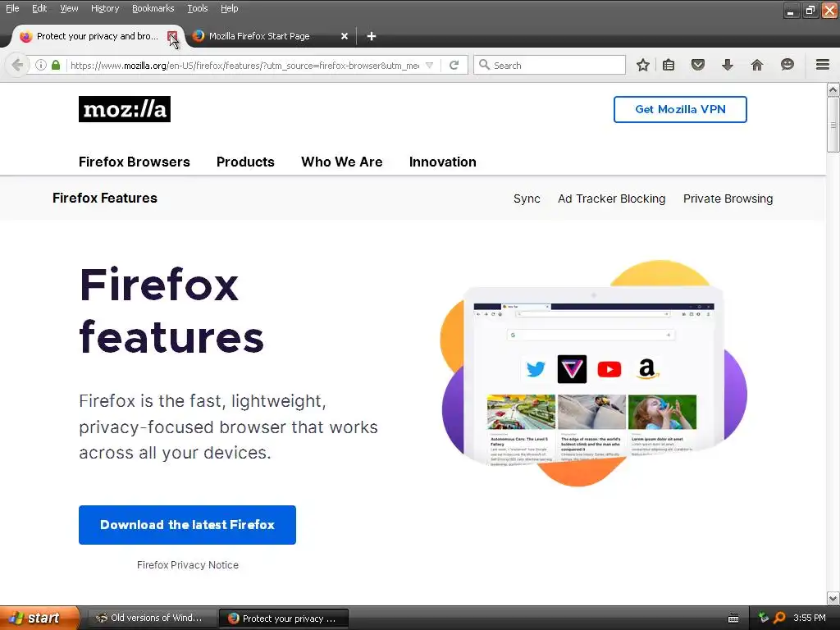Click Get Mozilla VPN button
840x630 pixels.
[x=680, y=109]
